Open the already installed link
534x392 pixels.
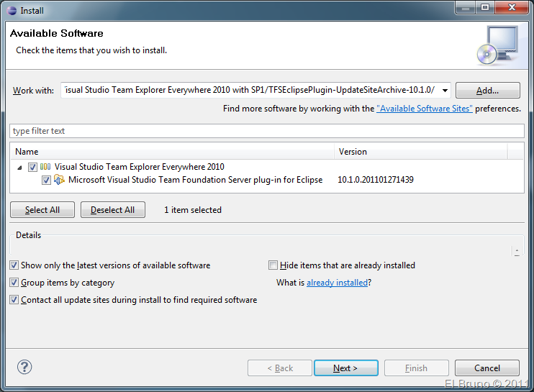337,283
